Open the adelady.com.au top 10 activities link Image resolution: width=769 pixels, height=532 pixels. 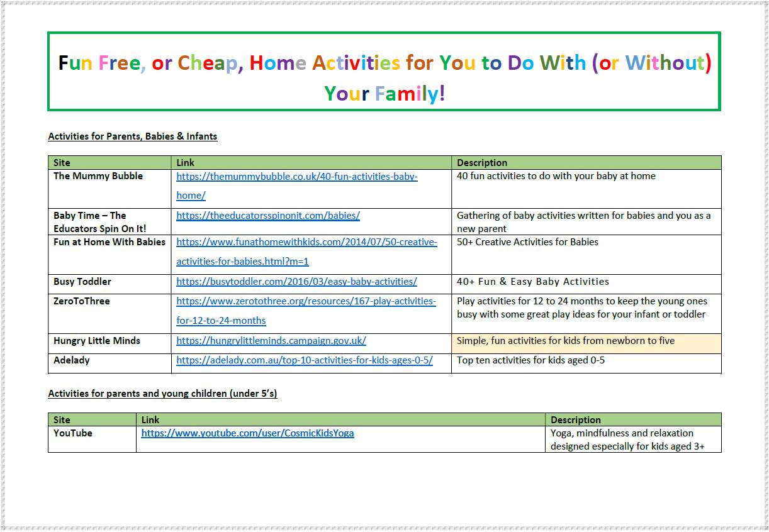pos(305,360)
